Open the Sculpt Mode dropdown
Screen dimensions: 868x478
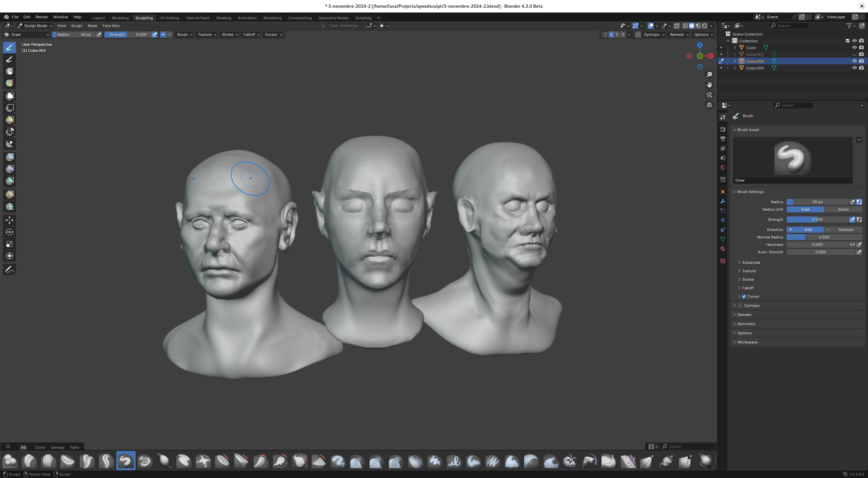pyautogui.click(x=35, y=26)
